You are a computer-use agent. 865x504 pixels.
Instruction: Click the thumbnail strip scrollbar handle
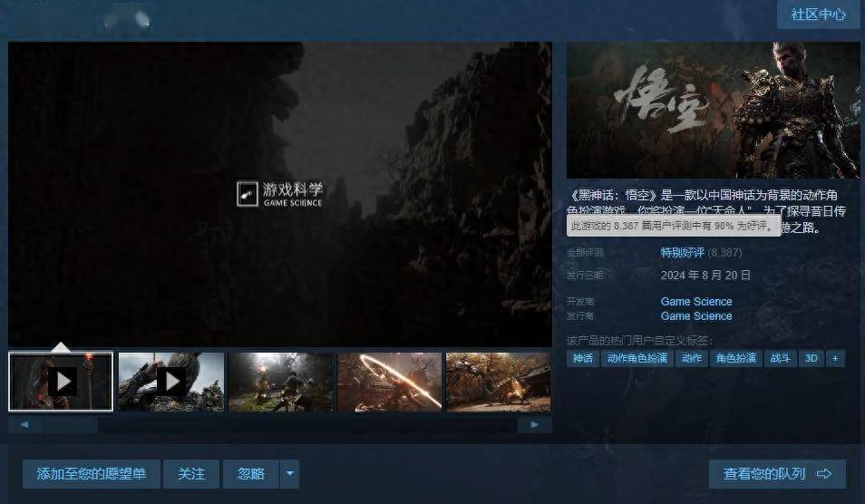[x=70, y=424]
